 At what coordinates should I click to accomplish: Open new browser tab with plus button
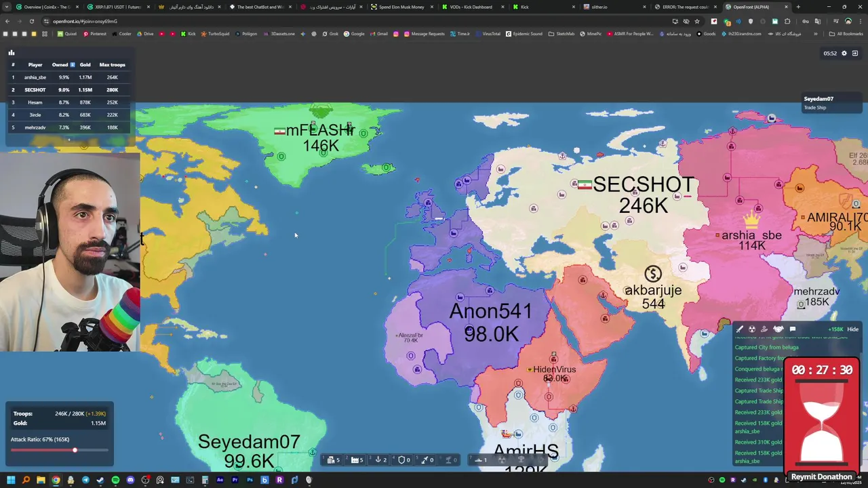click(797, 7)
